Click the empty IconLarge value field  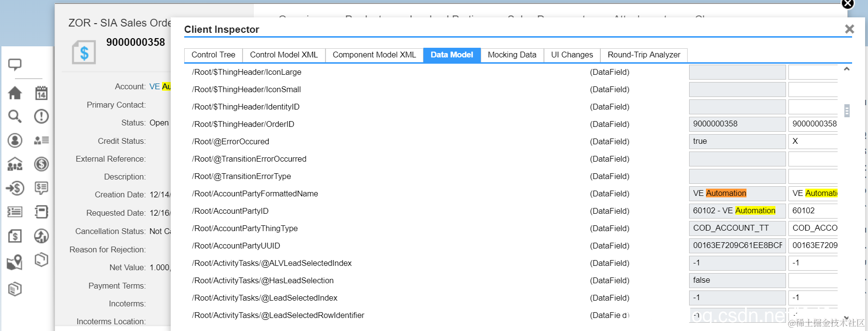tap(737, 72)
